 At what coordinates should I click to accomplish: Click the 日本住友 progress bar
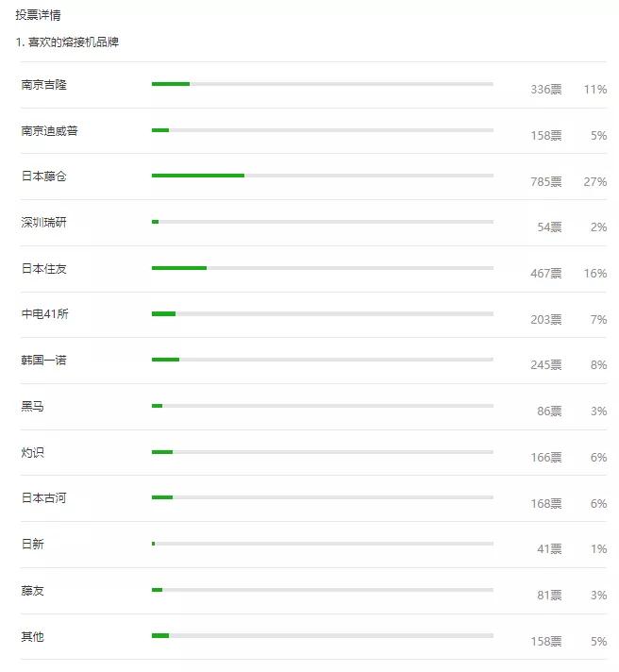point(322,268)
